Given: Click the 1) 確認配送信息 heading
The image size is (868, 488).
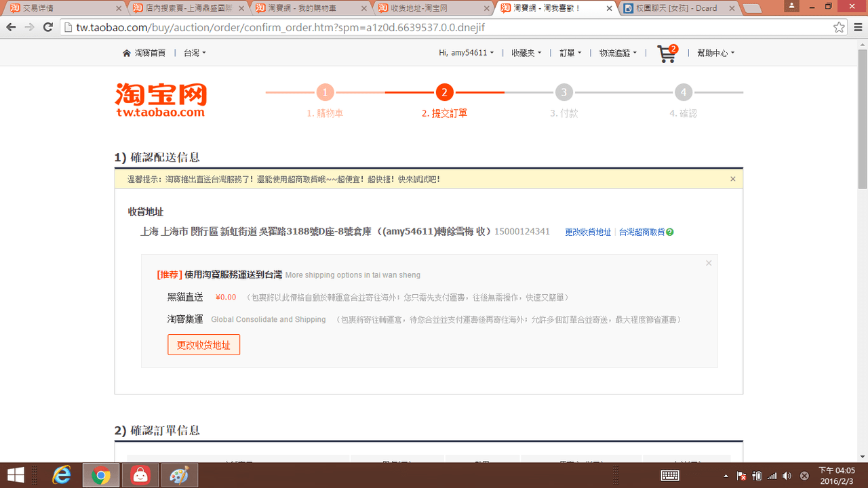Looking at the screenshot, I should (157, 157).
